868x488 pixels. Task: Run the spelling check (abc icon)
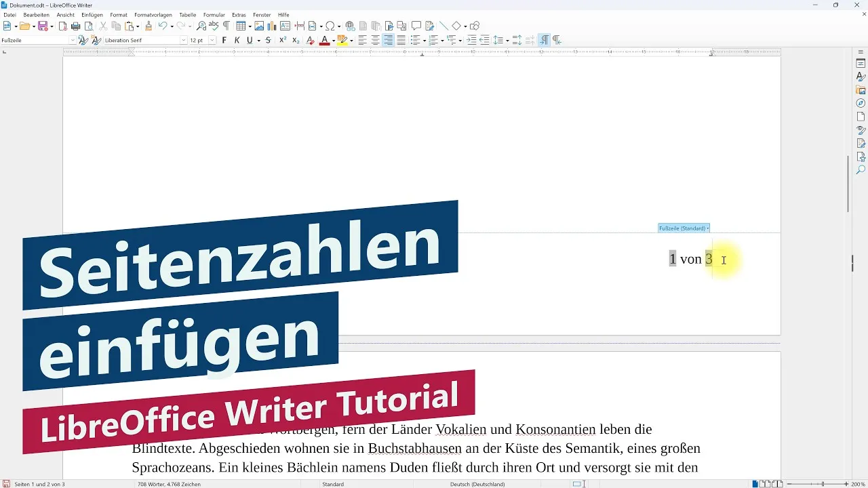click(214, 26)
